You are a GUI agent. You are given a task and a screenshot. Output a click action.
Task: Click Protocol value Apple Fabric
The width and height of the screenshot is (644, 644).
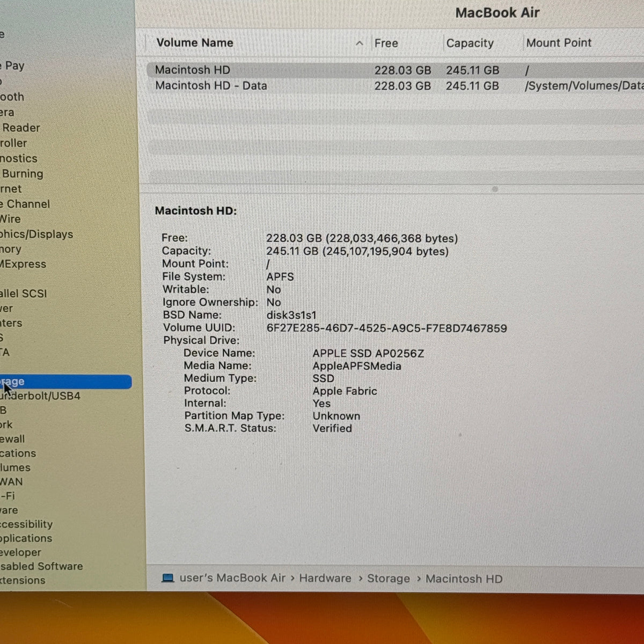(x=345, y=391)
